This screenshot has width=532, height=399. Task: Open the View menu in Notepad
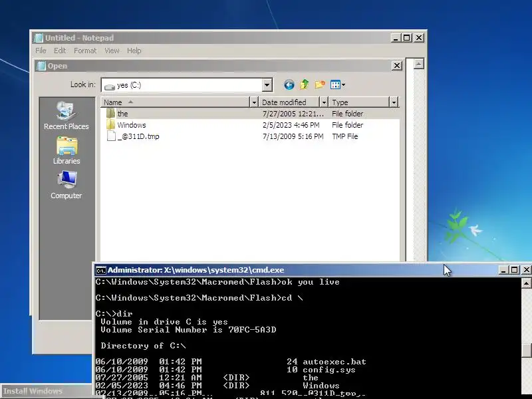click(x=112, y=51)
